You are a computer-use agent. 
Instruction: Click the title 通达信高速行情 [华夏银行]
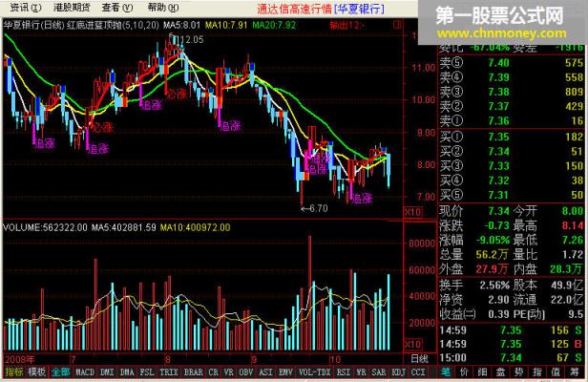(321, 9)
